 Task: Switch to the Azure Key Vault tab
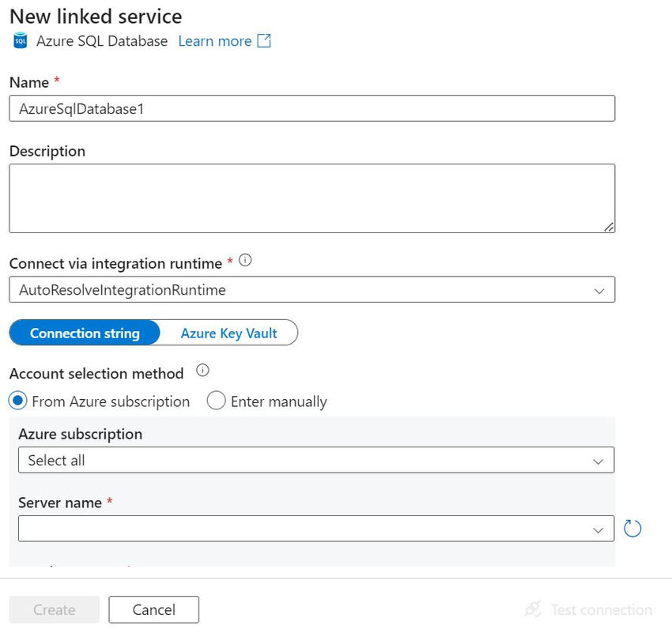click(228, 333)
